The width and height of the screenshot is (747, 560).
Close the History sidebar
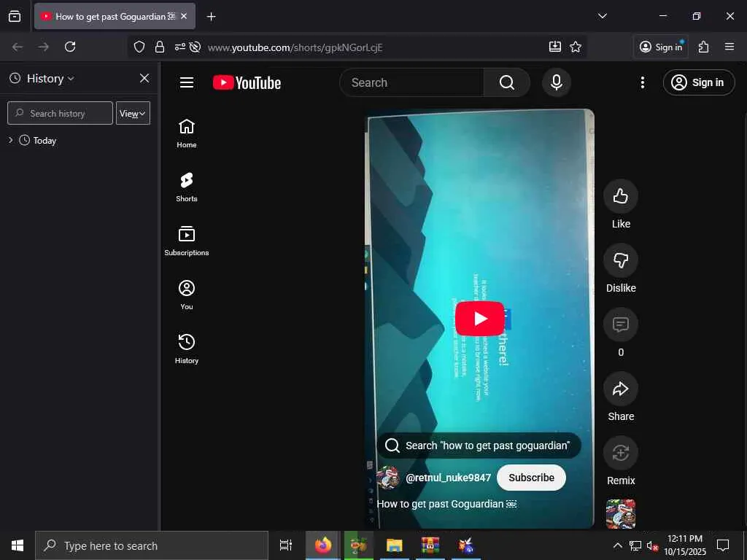coord(144,78)
